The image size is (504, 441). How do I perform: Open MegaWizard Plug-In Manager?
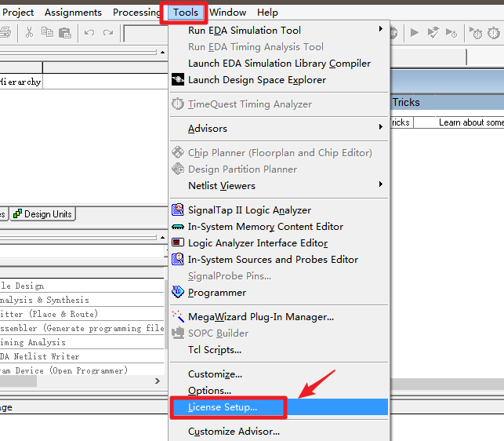point(279,317)
